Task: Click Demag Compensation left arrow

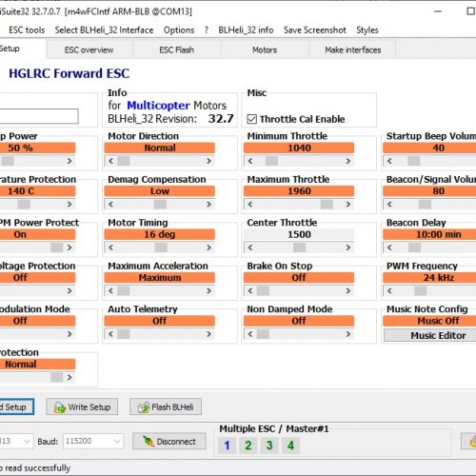Action: tap(110, 204)
